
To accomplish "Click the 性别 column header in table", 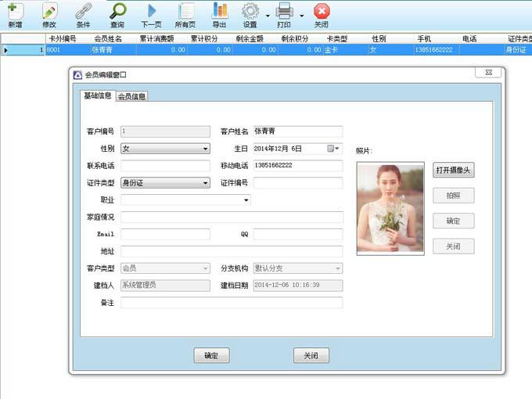I will [x=379, y=38].
